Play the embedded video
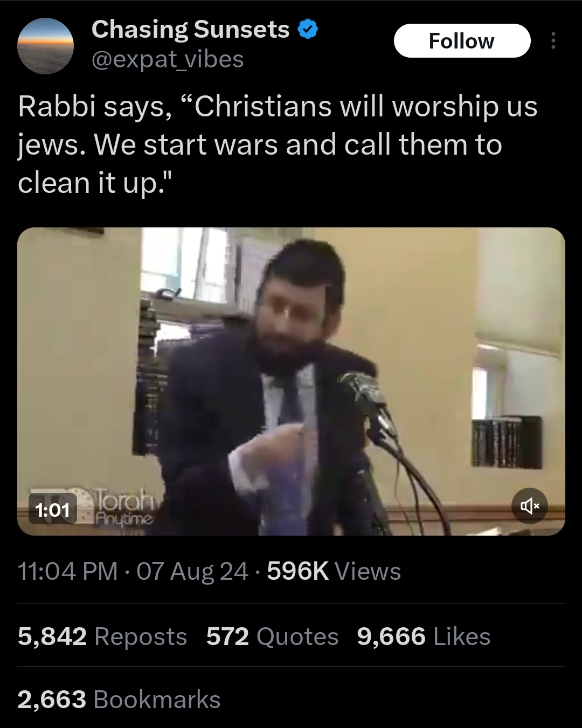Viewport: 582px width, 728px height. [291, 381]
